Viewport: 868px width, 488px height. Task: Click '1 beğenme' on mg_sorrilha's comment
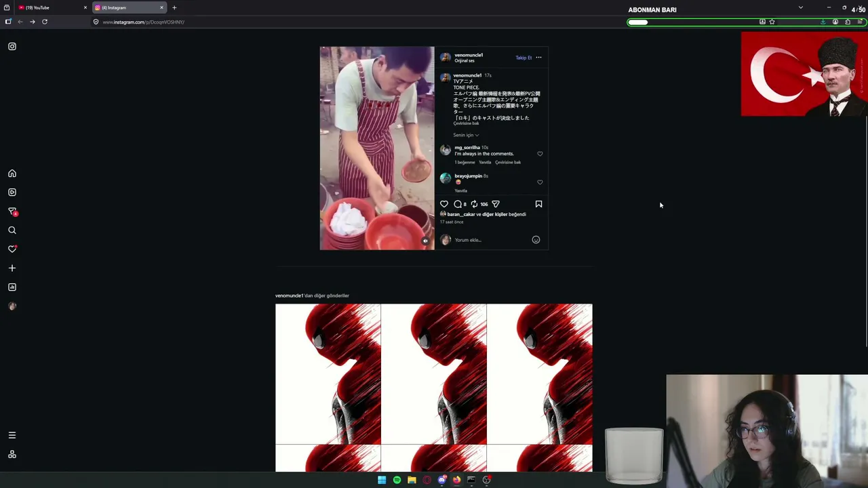[x=465, y=163]
